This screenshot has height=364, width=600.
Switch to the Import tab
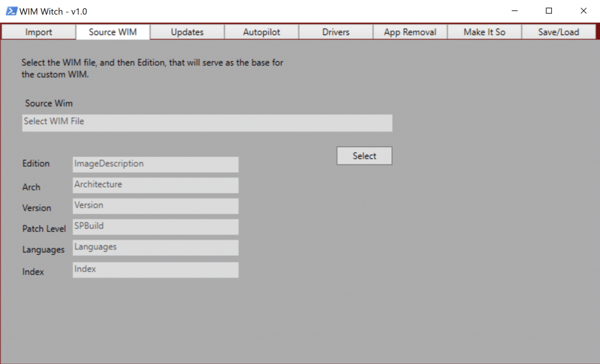tap(37, 32)
